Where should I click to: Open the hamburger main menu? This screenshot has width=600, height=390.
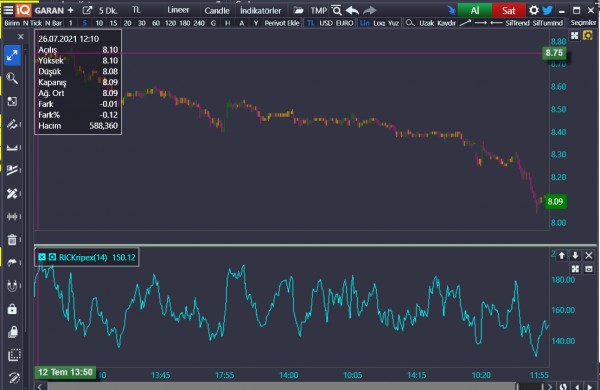pos(8,10)
